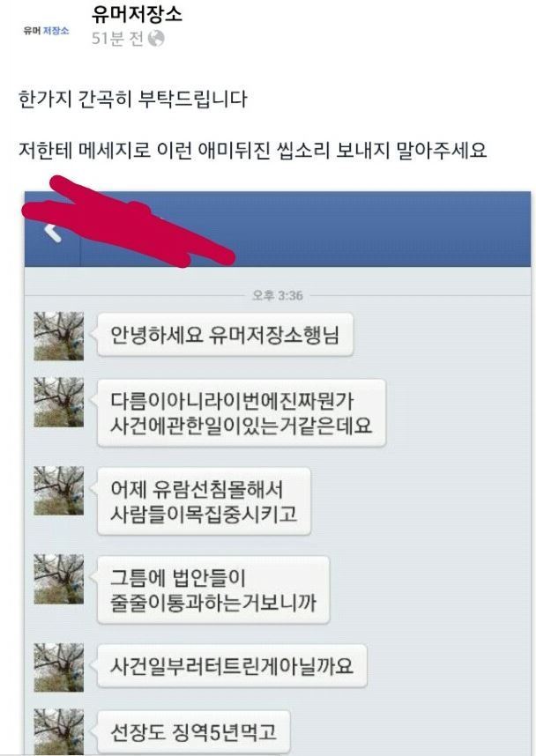This screenshot has width=536, height=756.
Task: Click the avatar beside 선장도 징역5년 message
Action: (59, 732)
